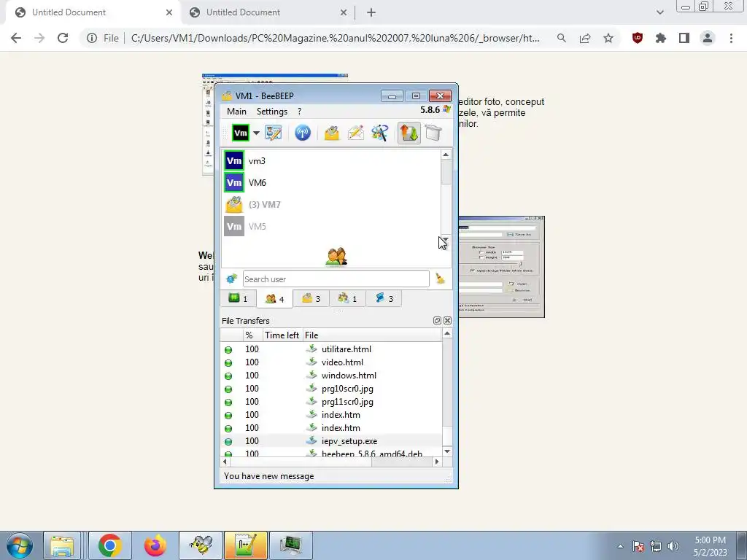Viewport: 747px width, 560px height.
Task: Select the windows.html transfer row
Action: (332, 376)
